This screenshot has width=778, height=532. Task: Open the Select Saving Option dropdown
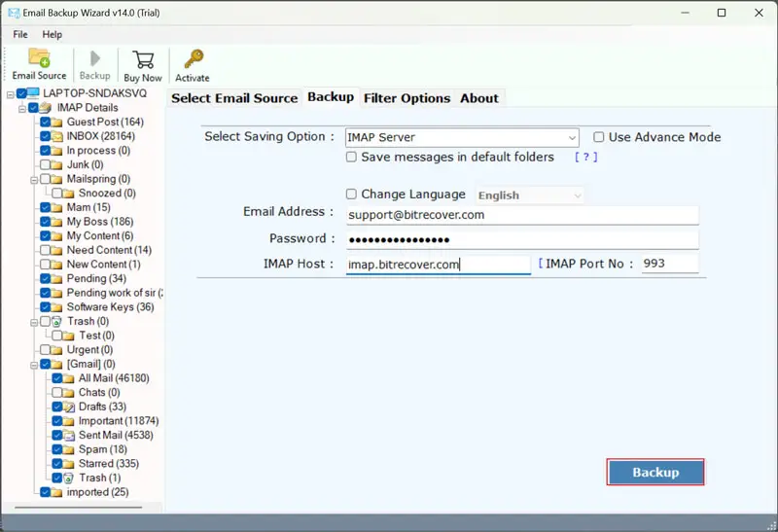pos(571,138)
